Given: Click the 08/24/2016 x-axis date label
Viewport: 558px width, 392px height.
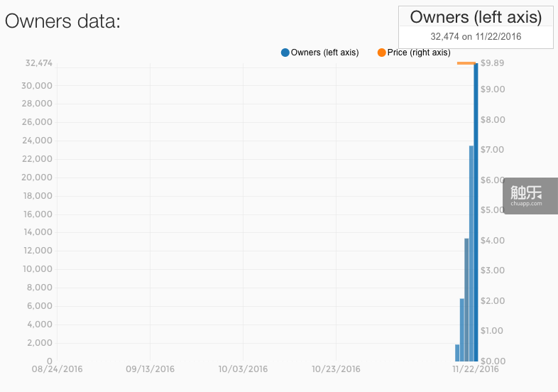Looking at the screenshot, I should [56, 369].
